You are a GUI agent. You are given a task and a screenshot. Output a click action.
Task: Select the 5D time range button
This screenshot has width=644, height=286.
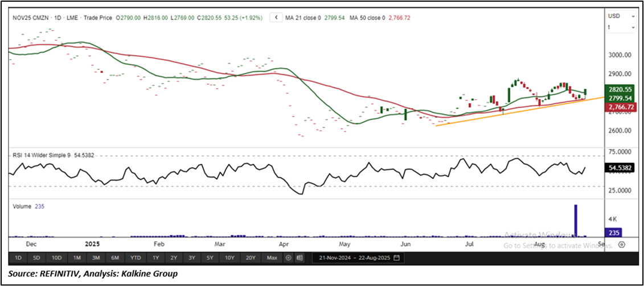click(x=37, y=258)
